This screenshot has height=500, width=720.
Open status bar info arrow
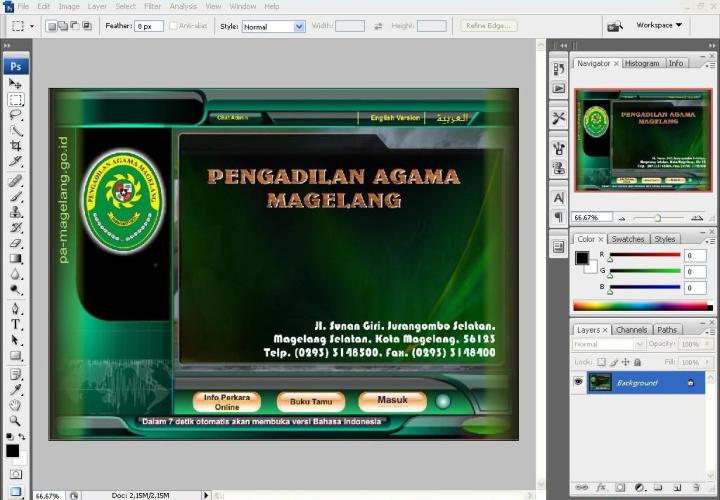206,495
